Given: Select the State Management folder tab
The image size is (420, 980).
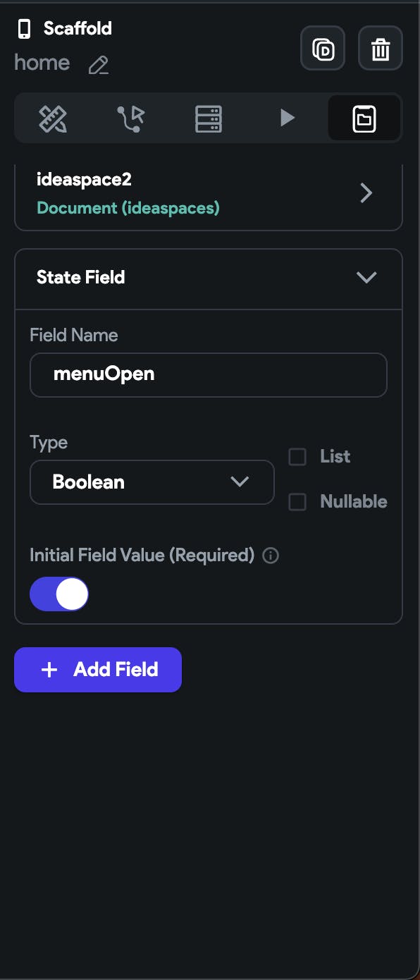Looking at the screenshot, I should pyautogui.click(x=364, y=118).
